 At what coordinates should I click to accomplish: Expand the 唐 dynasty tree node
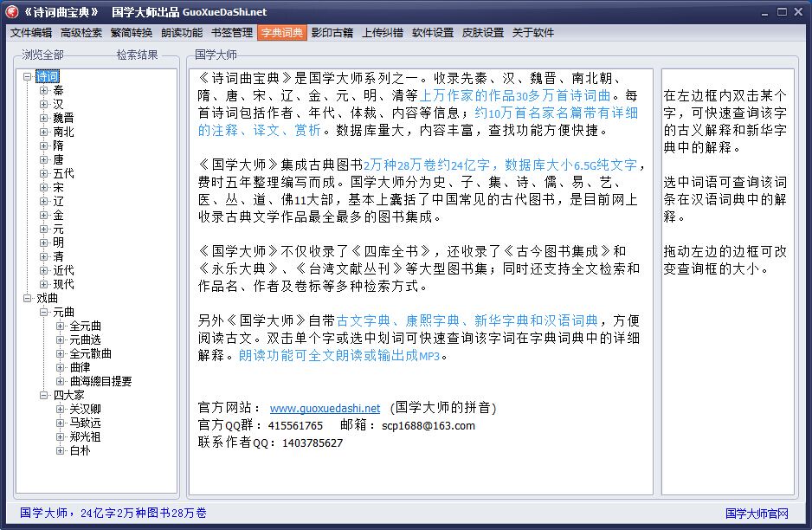pos(44,159)
